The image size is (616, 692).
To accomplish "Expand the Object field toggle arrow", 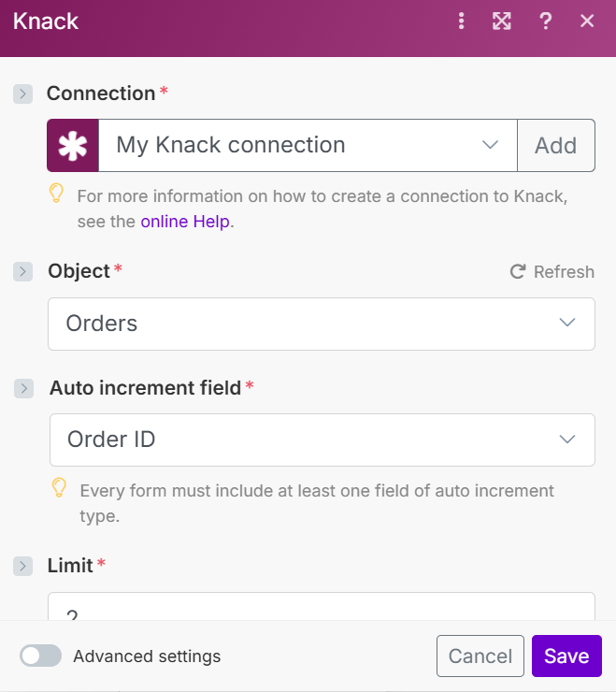I will (x=23, y=271).
